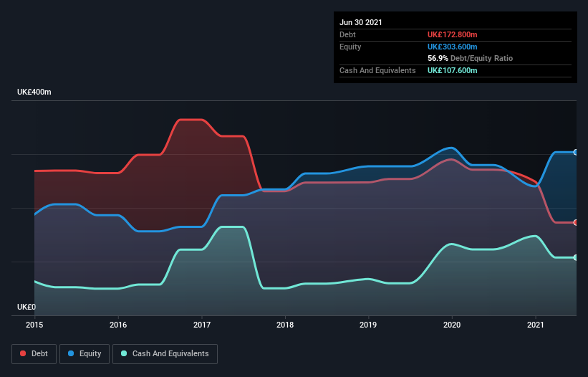Viewport: 588px width, 377px height.
Task: Click the Jun 30 2021 tooltip date
Action: click(361, 22)
